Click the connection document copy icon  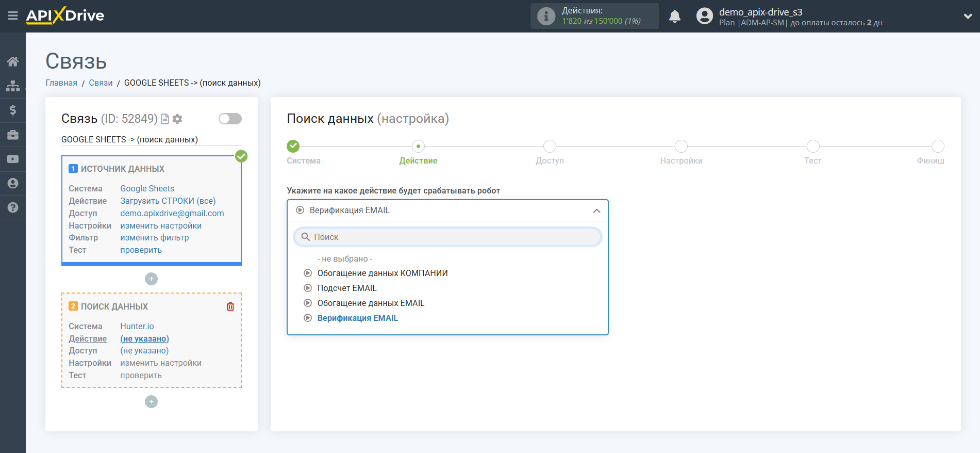point(165,119)
